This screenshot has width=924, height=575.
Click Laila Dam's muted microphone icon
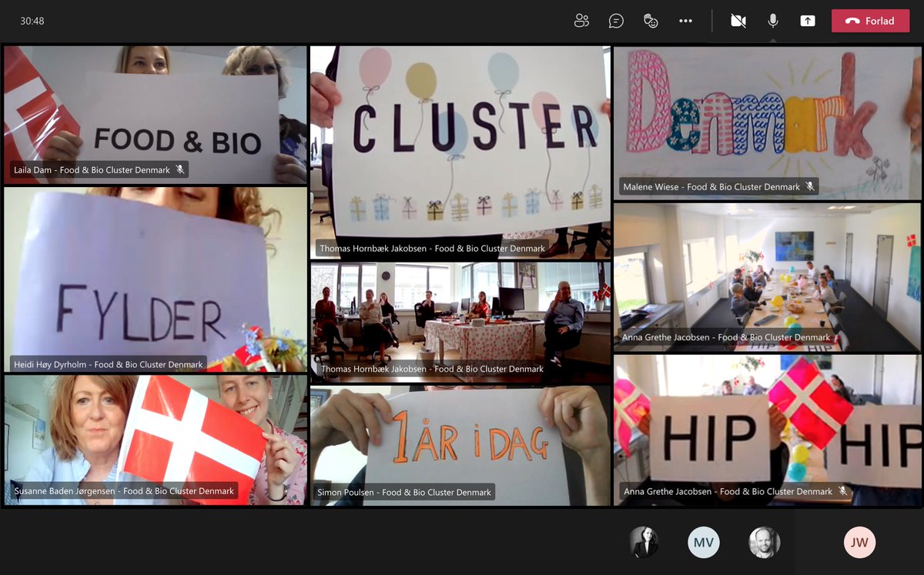click(179, 170)
